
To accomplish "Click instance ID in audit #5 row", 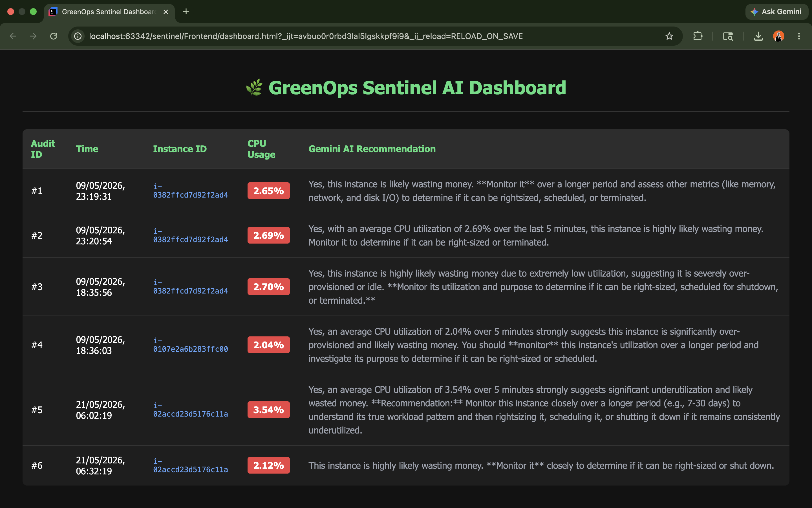I will tap(191, 410).
